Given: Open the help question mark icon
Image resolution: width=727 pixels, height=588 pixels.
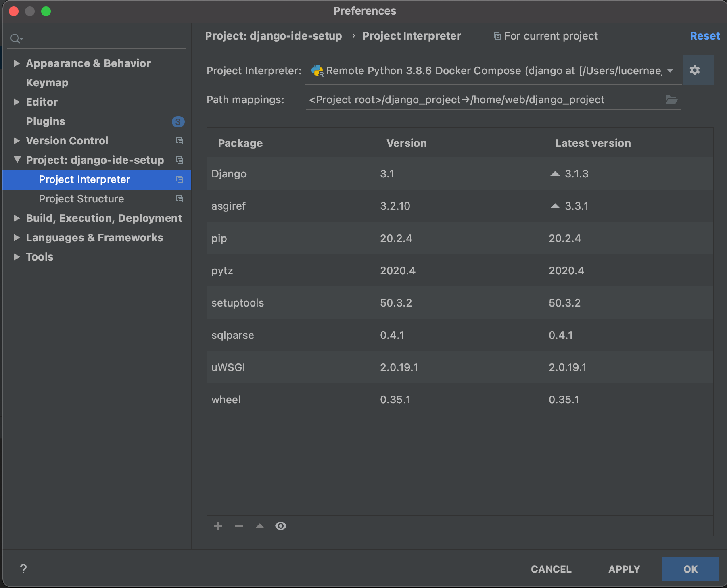Looking at the screenshot, I should pyautogui.click(x=23, y=569).
